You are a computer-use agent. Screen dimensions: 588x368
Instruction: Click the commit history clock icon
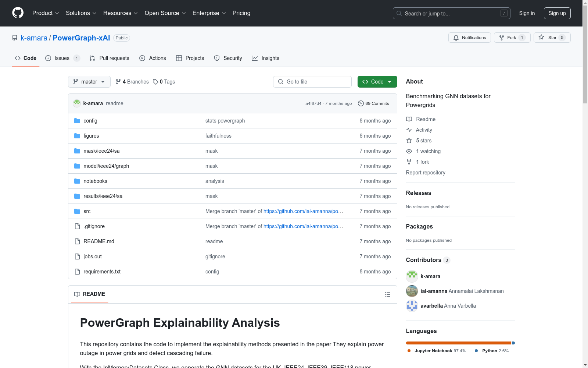point(361,103)
